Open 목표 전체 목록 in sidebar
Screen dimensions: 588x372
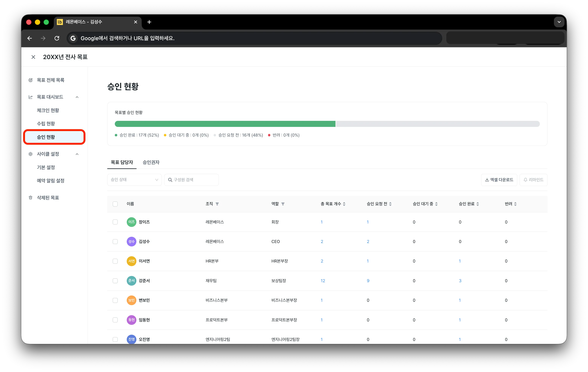[50, 80]
